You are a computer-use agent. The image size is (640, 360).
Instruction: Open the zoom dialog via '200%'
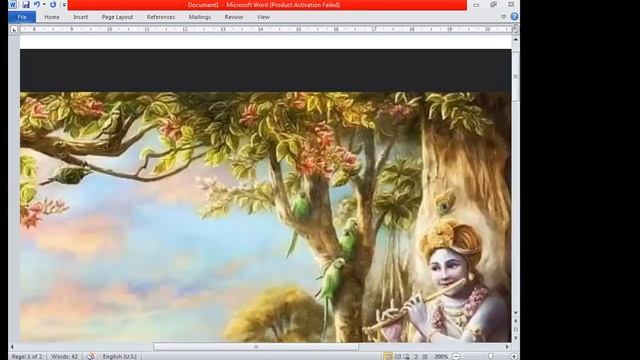click(441, 356)
